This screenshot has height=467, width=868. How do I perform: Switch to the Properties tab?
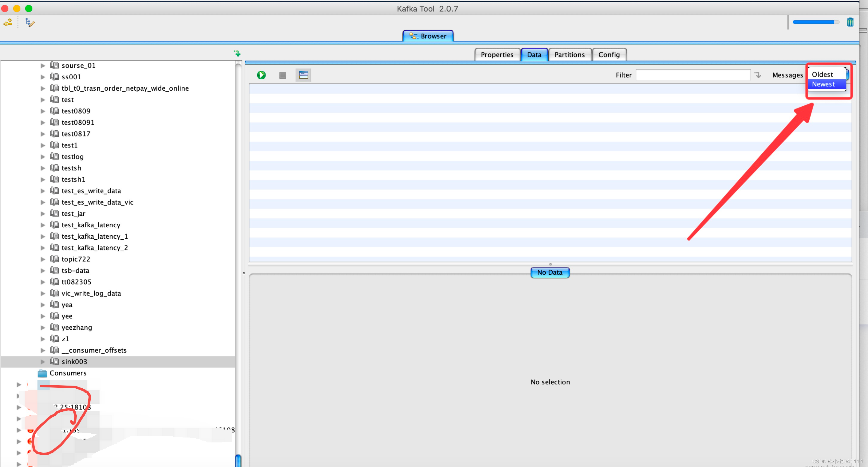[497, 55]
